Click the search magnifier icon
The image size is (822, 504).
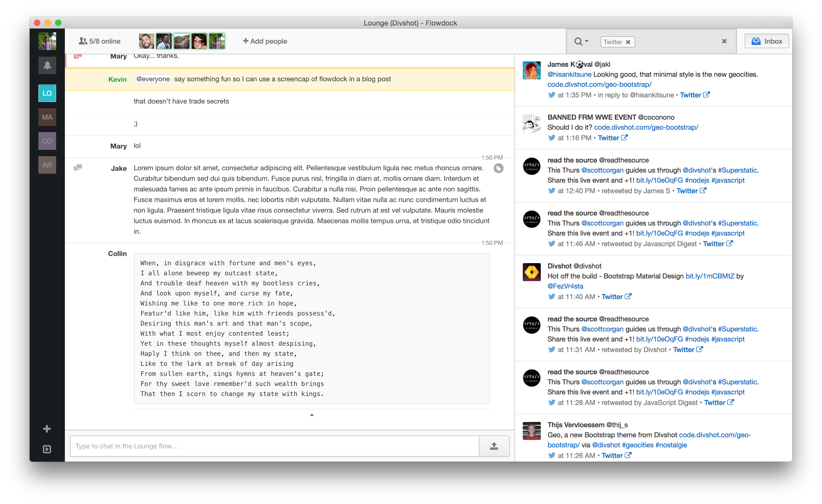[x=578, y=41]
